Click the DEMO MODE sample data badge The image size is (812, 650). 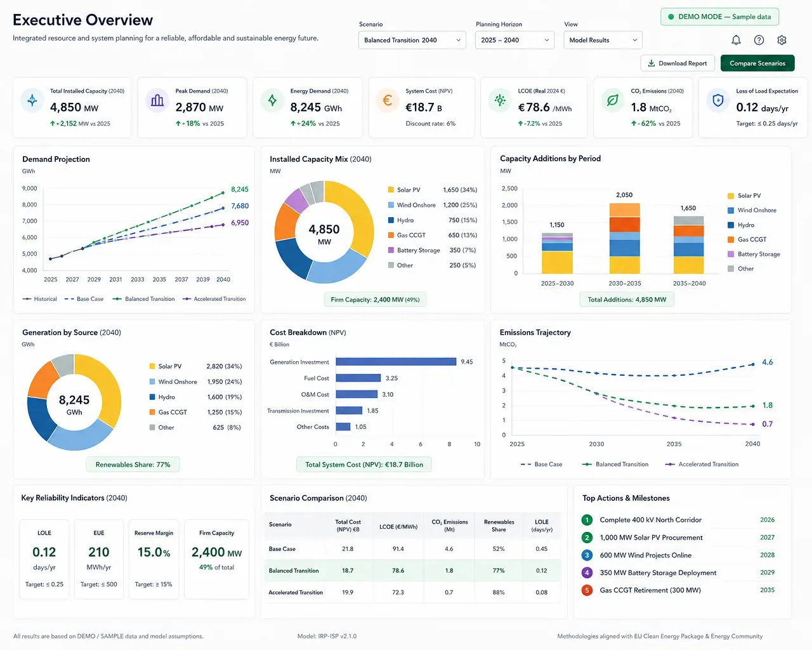click(720, 17)
